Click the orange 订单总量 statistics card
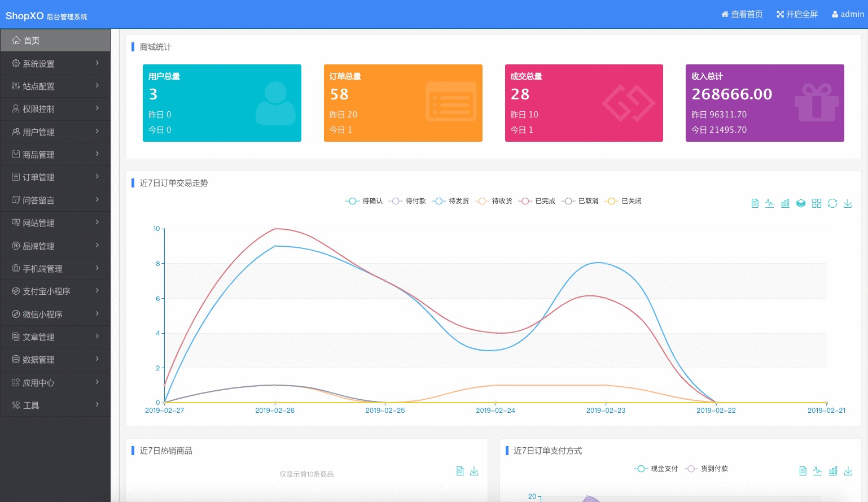Image resolution: width=868 pixels, height=502 pixels. (403, 103)
